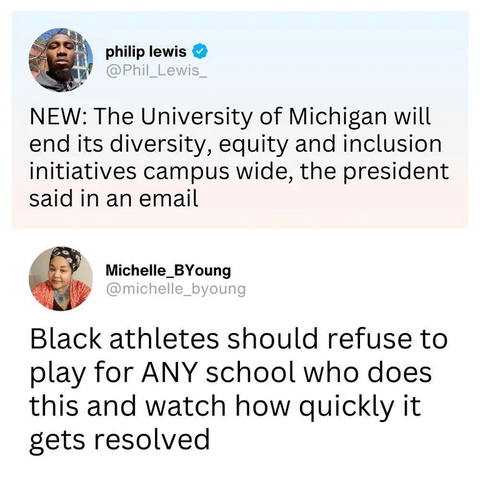Click the blue verified badge beside philip lewis
The image size is (480, 480).
200,52
